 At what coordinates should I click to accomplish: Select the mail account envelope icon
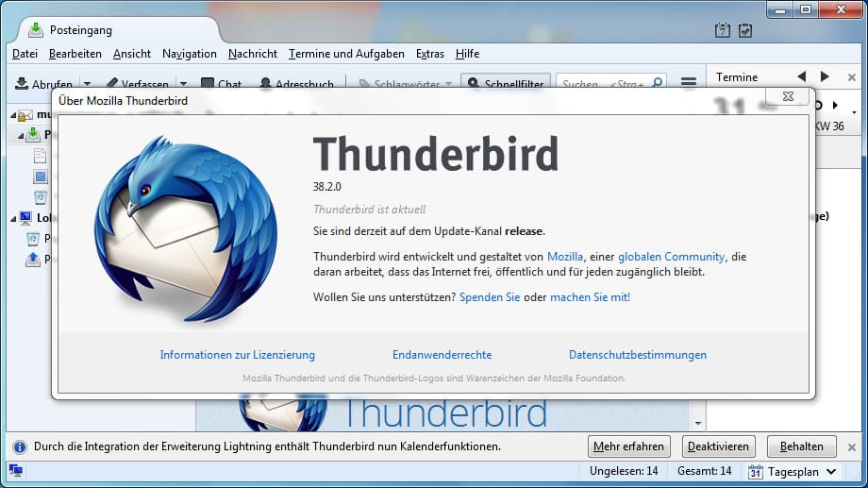coord(25,115)
